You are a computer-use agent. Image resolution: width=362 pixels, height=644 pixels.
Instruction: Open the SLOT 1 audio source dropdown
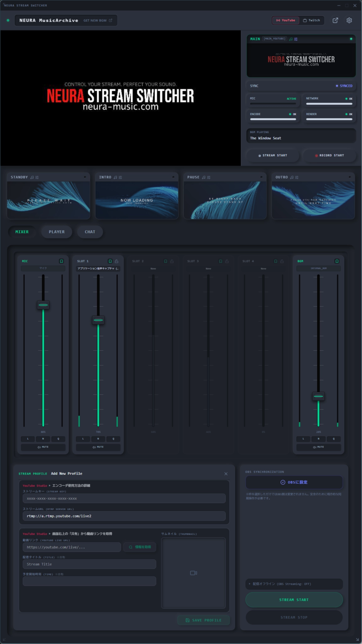click(98, 268)
